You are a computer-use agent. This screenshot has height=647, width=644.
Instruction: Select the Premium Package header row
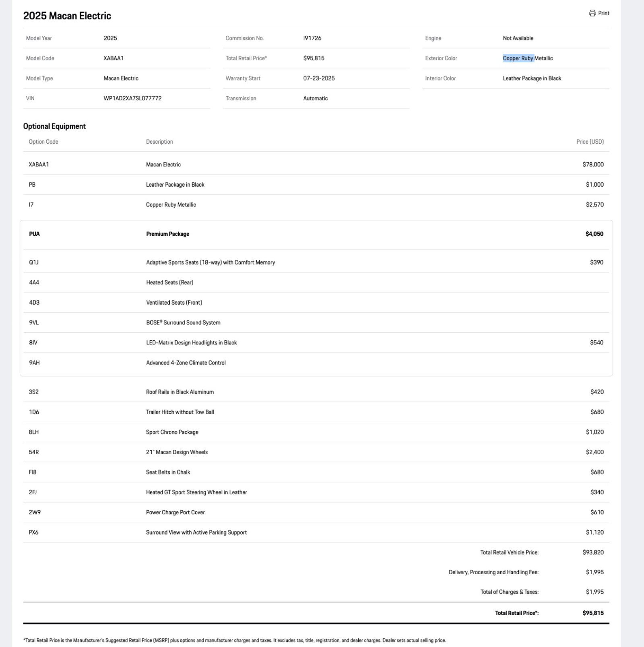(316, 234)
